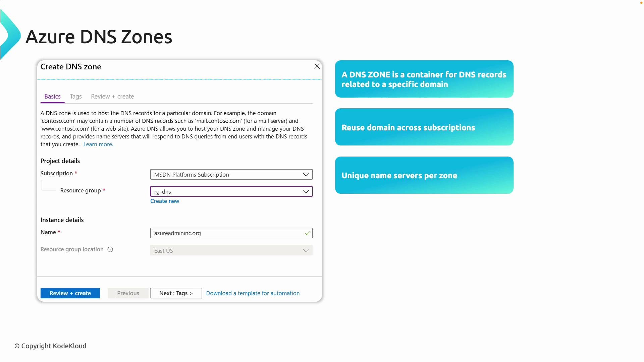Open the Basics tab
The image size is (644, 362).
click(x=53, y=97)
